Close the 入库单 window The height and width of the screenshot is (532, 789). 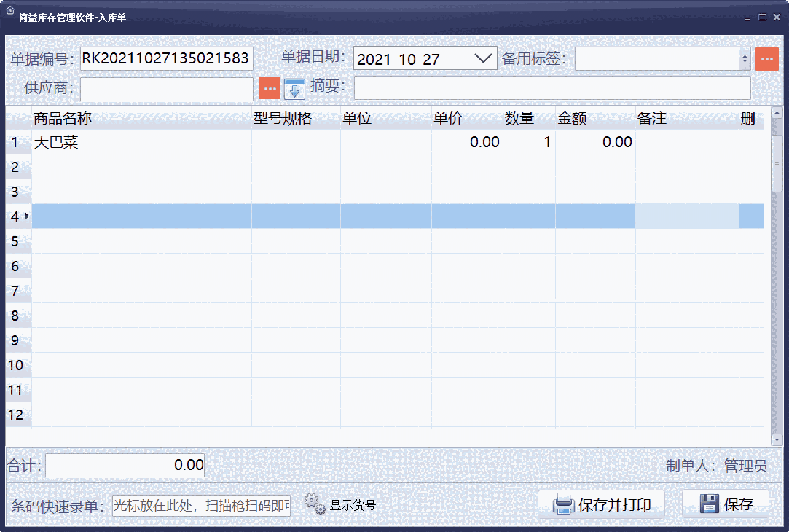tap(777, 17)
